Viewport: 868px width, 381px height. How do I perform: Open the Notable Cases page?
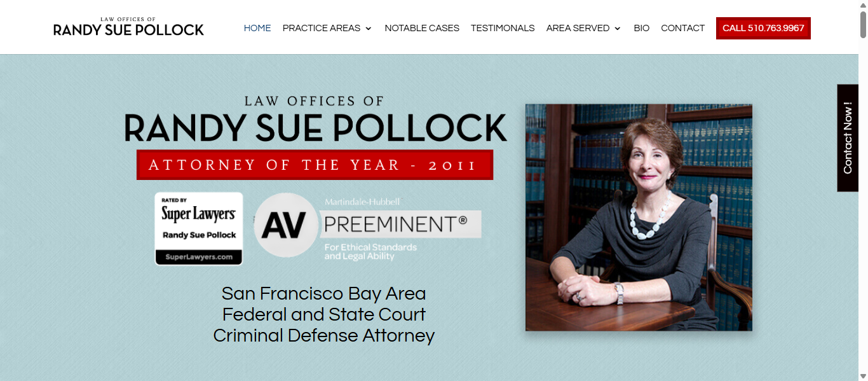pos(422,28)
